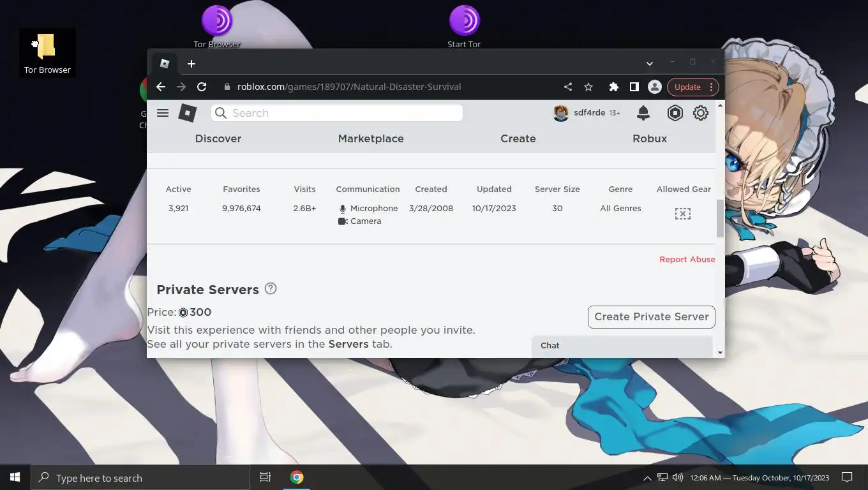Expand the Chrome tab search chevron

649,63
